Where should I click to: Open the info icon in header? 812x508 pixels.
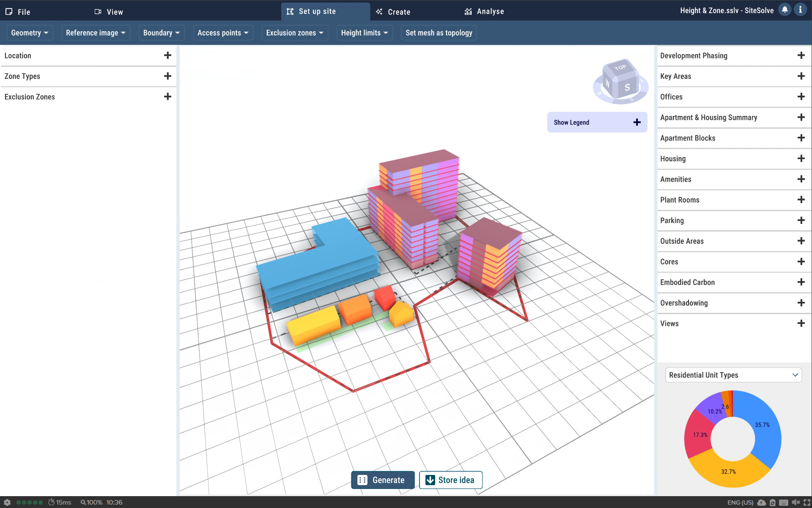pos(800,10)
